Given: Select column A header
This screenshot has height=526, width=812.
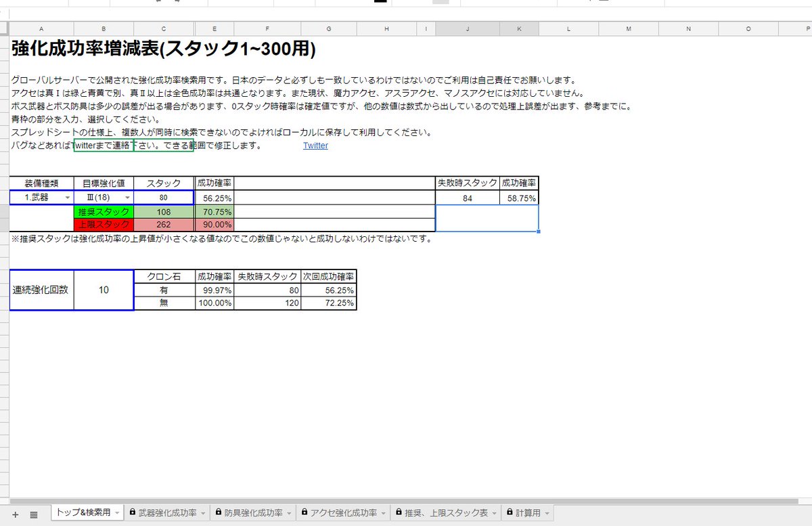Looking at the screenshot, I should tap(42, 28).
